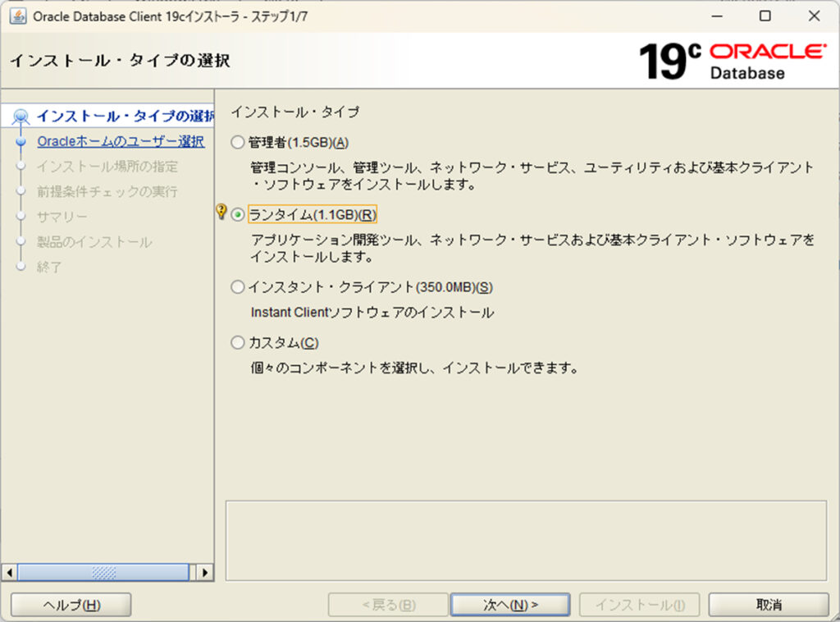Click the Java installer icon in title bar

pos(17,16)
